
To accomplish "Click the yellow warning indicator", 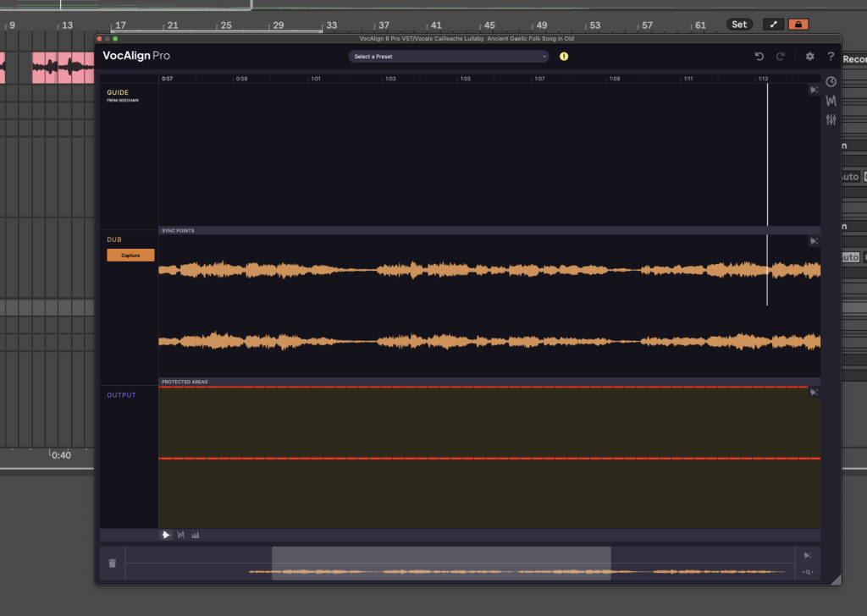I will point(564,57).
